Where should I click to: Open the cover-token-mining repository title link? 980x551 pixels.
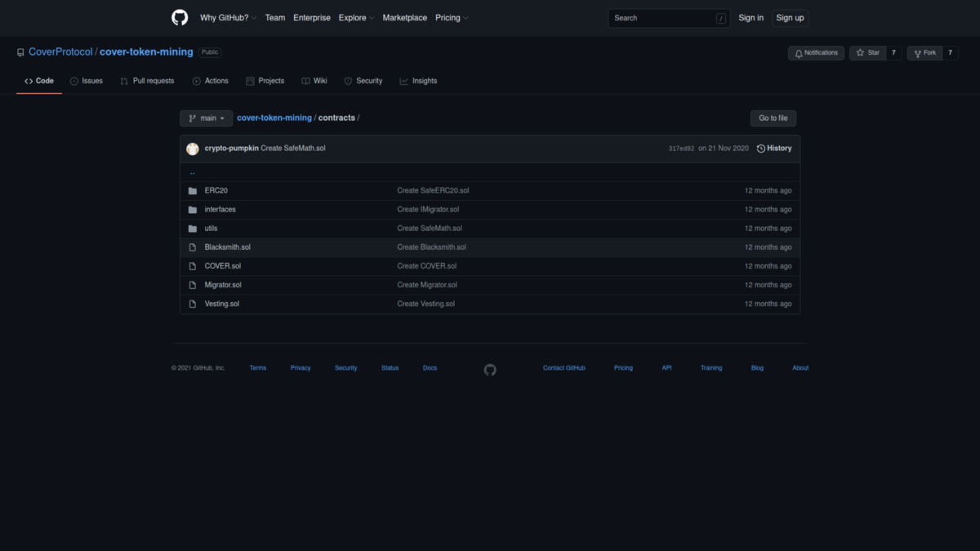pyautogui.click(x=146, y=52)
